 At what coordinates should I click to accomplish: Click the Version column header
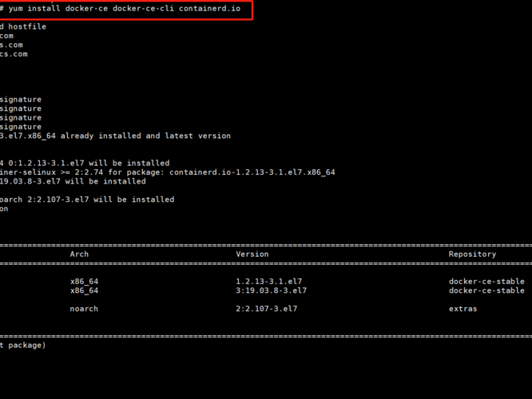pyautogui.click(x=252, y=255)
